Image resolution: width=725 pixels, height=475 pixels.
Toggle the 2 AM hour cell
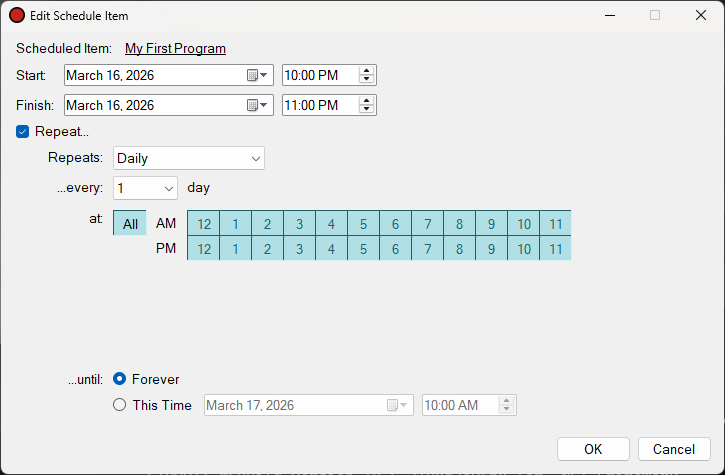click(x=267, y=223)
